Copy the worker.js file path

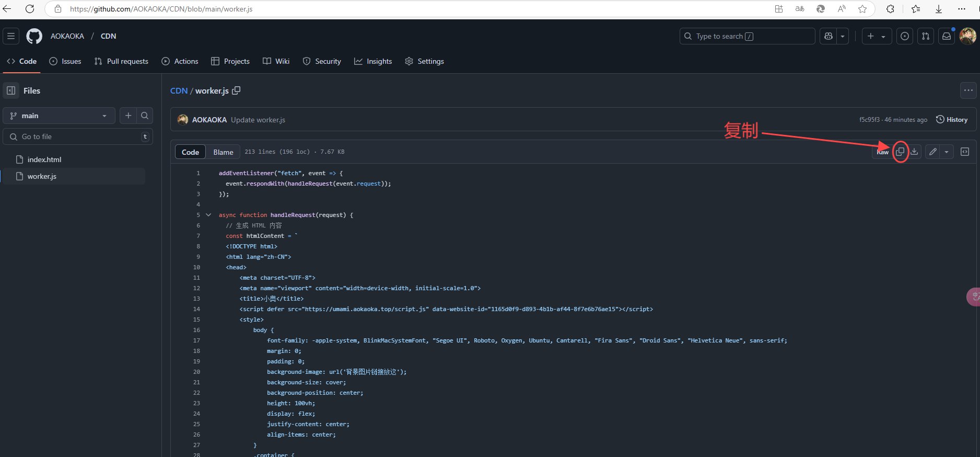click(x=236, y=90)
